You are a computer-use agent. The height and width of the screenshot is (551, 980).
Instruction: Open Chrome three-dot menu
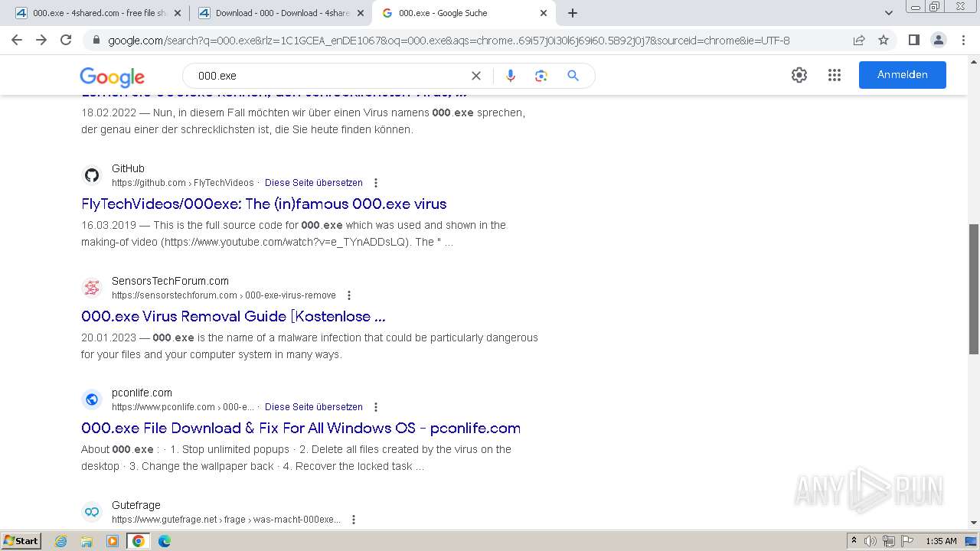tap(963, 40)
